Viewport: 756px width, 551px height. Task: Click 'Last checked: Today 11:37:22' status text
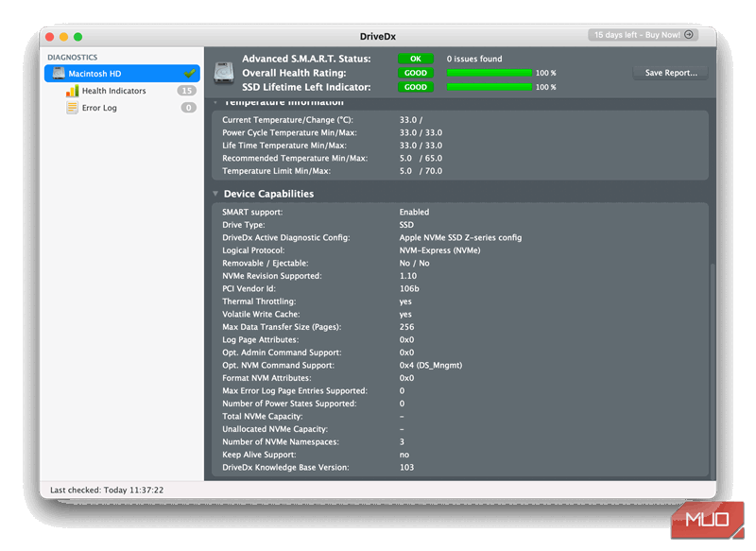tap(107, 490)
